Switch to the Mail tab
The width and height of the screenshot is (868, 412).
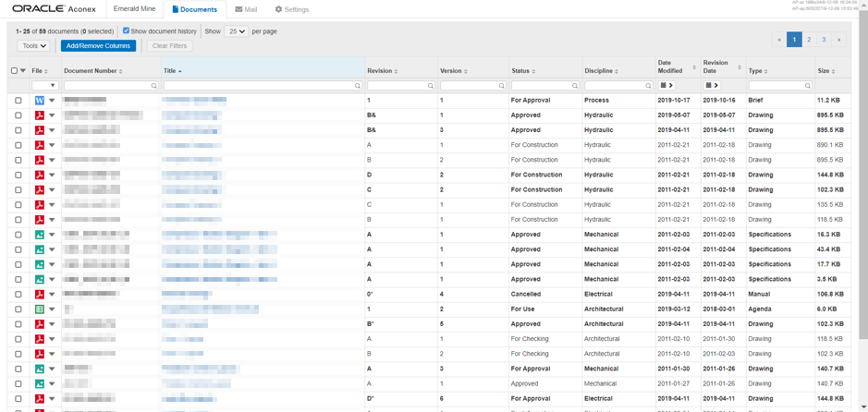(246, 9)
